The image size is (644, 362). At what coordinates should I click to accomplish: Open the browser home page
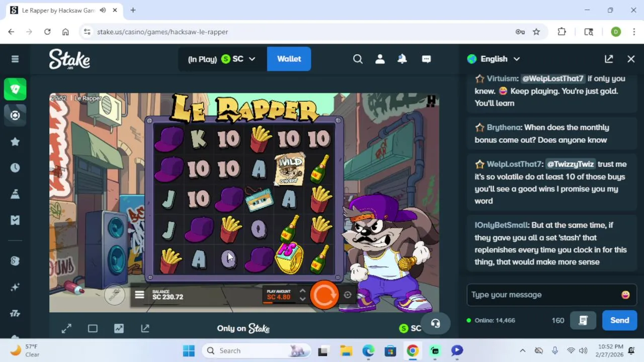coord(65,32)
